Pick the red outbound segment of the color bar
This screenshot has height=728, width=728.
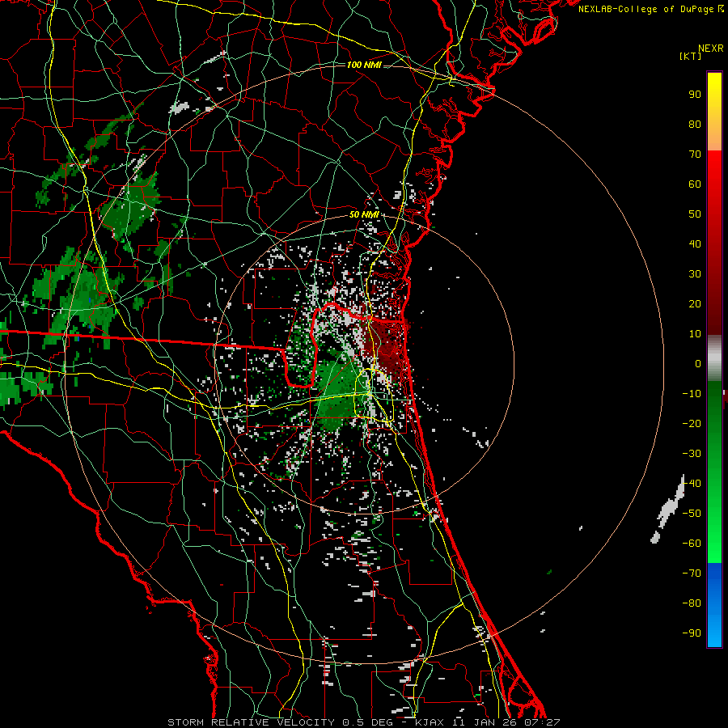(714, 243)
